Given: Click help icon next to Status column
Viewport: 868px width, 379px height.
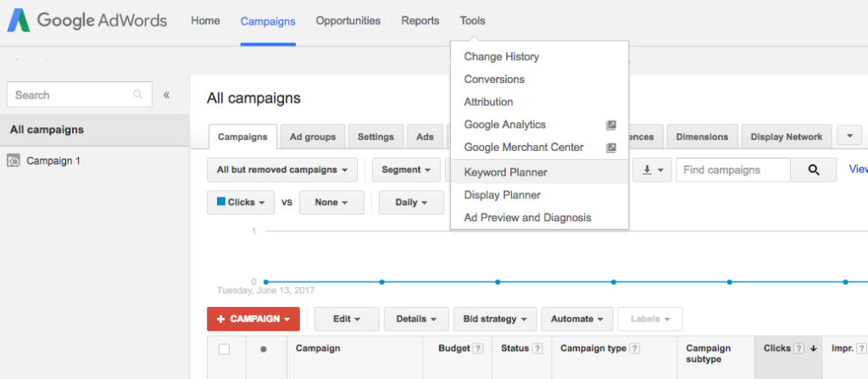Looking at the screenshot, I should [537, 348].
